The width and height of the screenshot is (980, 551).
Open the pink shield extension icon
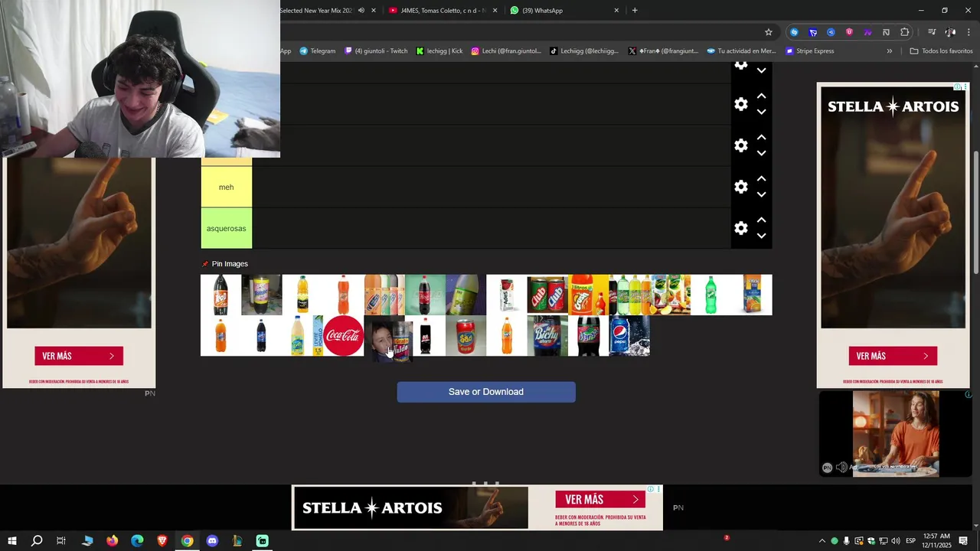pyautogui.click(x=849, y=32)
